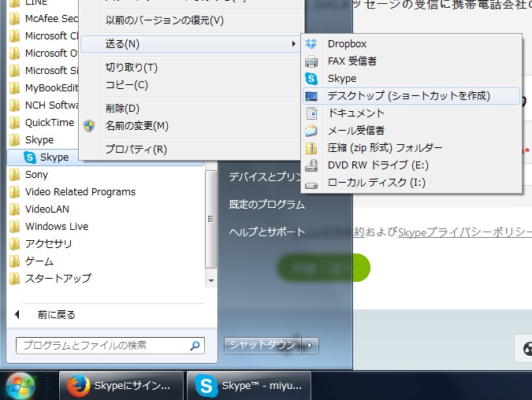Expand the 送る(N) submenu arrow
This screenshot has width=532, height=400.
click(x=294, y=44)
